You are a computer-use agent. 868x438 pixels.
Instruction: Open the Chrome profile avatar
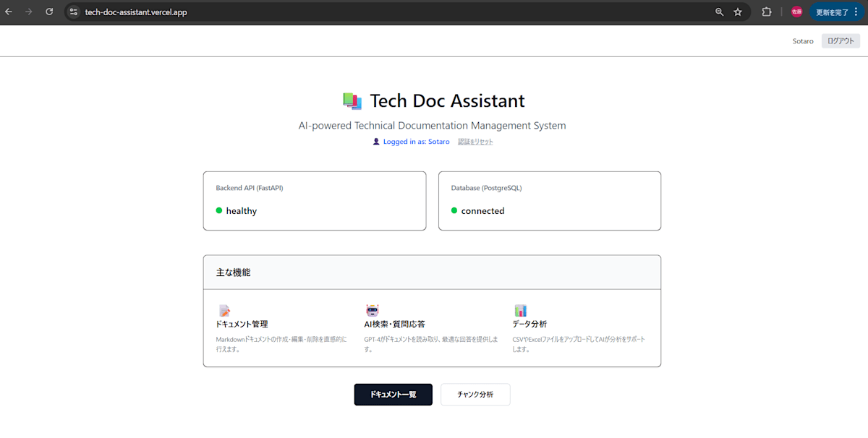[x=796, y=12]
